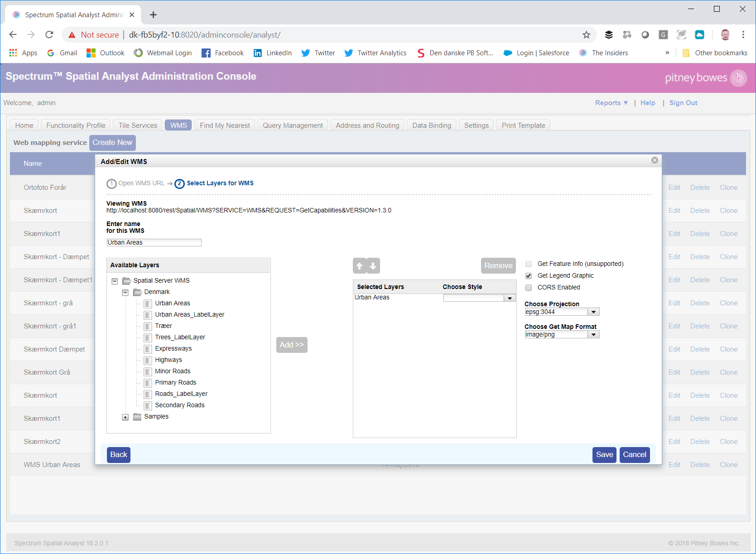756x554 pixels.
Task: Click the Save button
Action: click(x=604, y=455)
